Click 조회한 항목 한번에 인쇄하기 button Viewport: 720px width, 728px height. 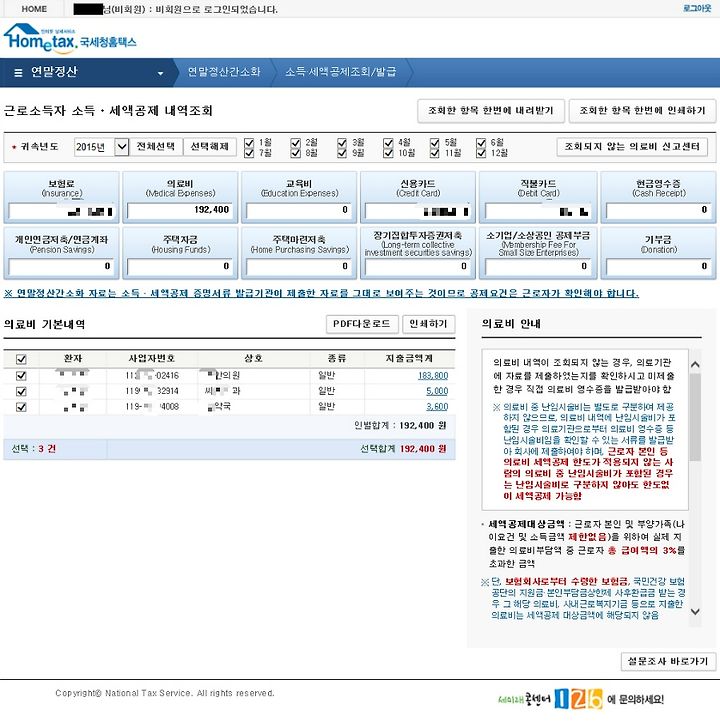click(642, 110)
